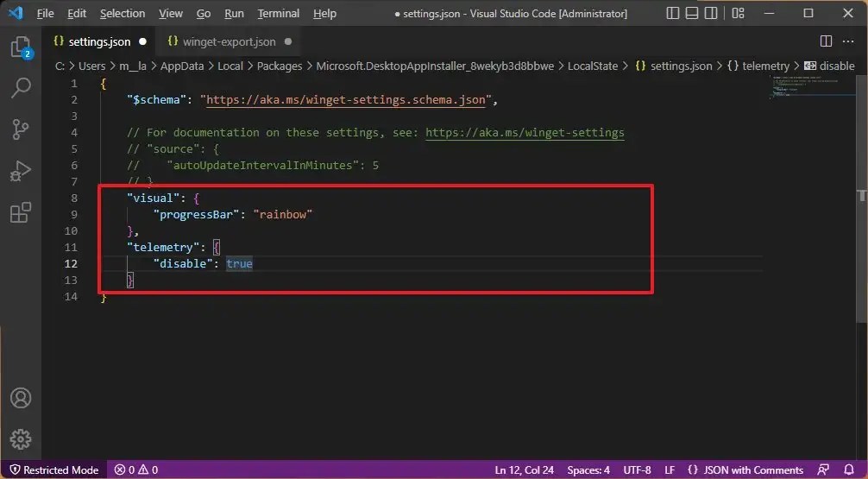The width and height of the screenshot is (868, 479).
Task: Click the LocalState breadcrumb segment
Action: [x=593, y=66]
